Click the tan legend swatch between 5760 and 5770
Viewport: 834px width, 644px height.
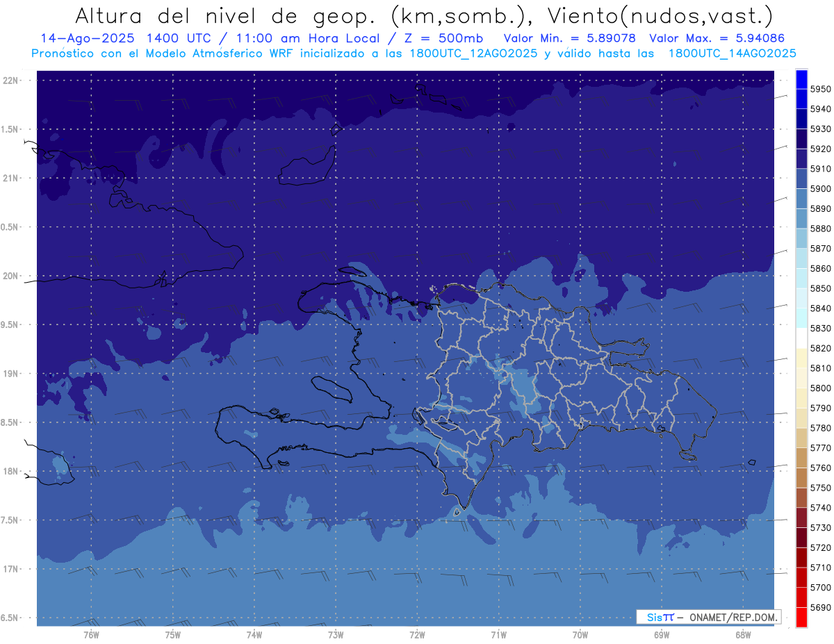(801, 458)
